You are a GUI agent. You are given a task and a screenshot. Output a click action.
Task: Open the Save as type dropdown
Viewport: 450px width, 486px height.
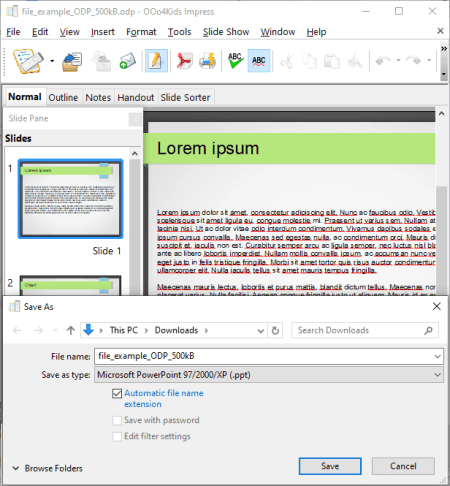(269, 375)
